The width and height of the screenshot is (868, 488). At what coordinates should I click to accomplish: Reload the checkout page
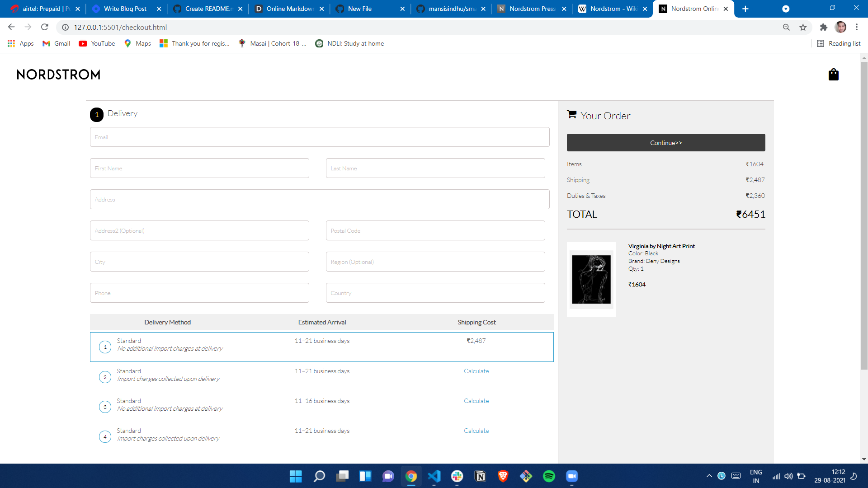click(44, 27)
